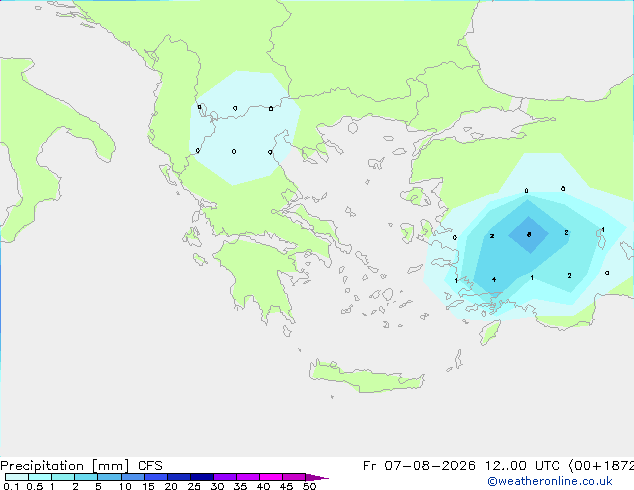The height and width of the screenshot is (490, 634).
Task: Click the 20–25 mm legend color box
Action: coord(179,477)
